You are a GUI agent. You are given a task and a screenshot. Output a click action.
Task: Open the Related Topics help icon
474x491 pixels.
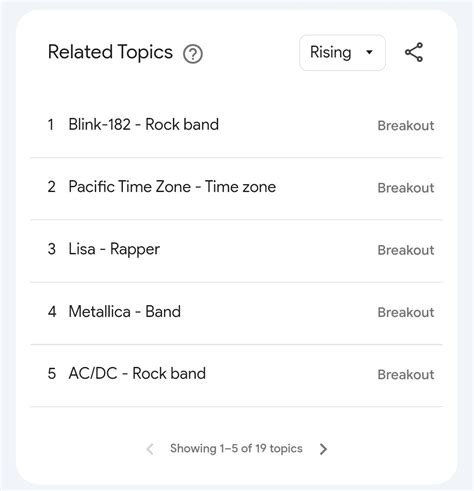pyautogui.click(x=193, y=54)
